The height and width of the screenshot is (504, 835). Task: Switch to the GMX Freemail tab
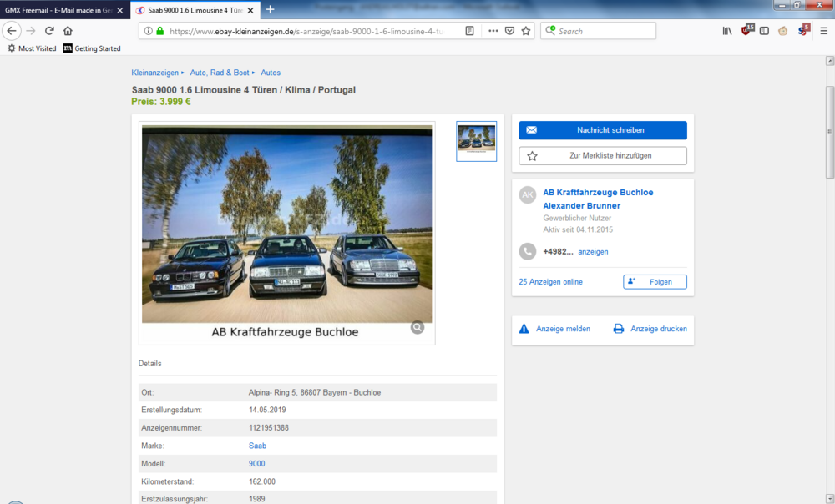tap(58, 10)
